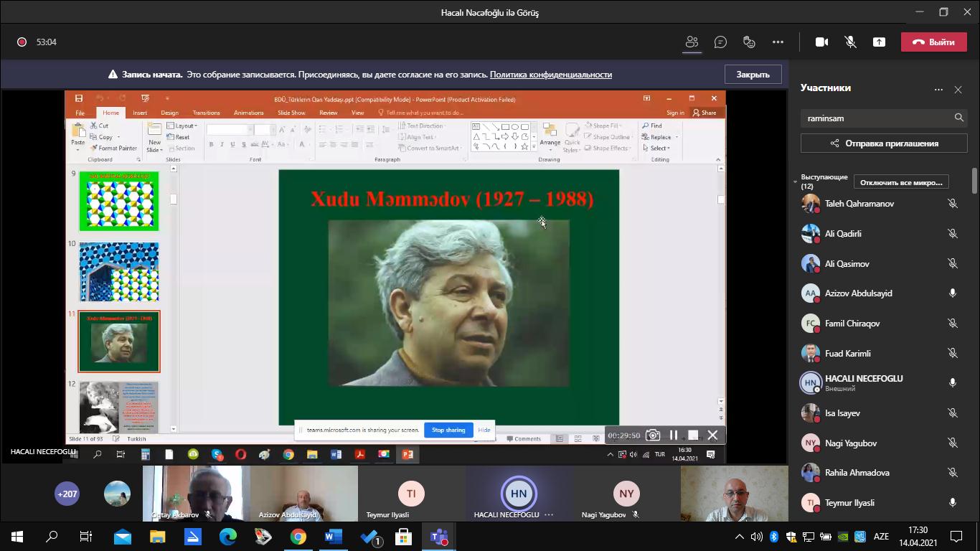Open more options in Участники panel header
Viewport: 980px width, 551px height.
tap(938, 90)
